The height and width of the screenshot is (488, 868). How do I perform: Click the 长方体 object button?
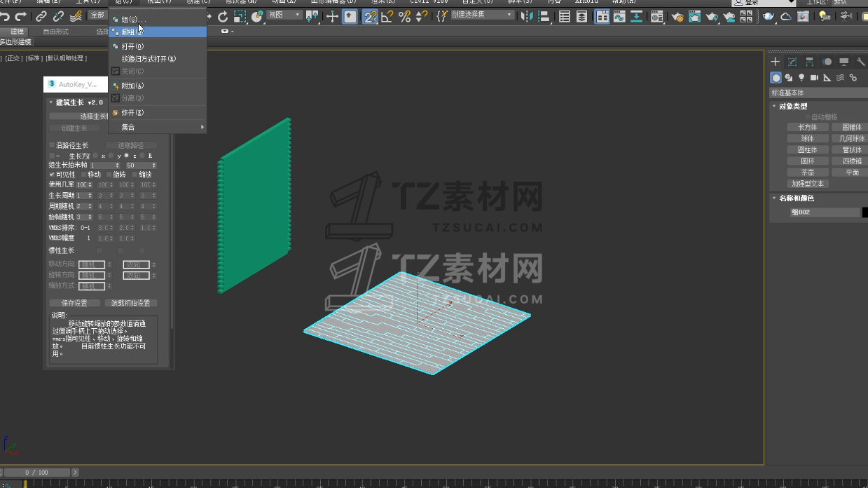click(x=807, y=128)
